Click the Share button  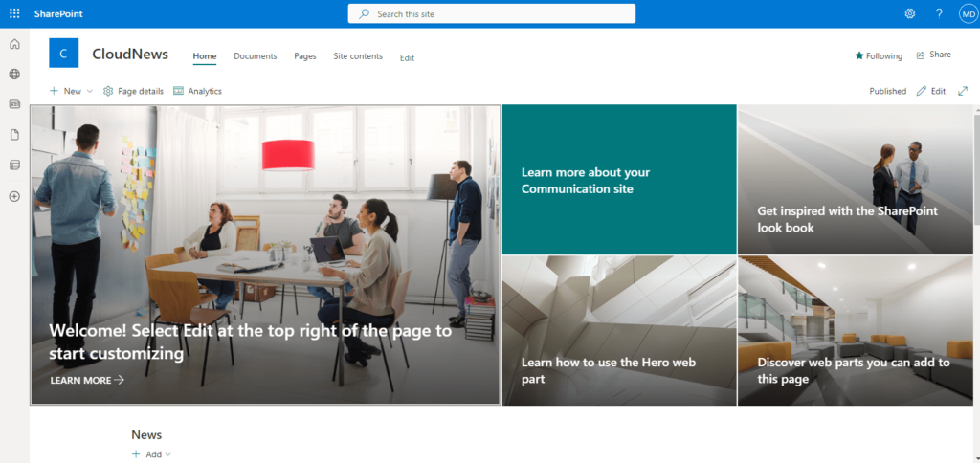934,55
